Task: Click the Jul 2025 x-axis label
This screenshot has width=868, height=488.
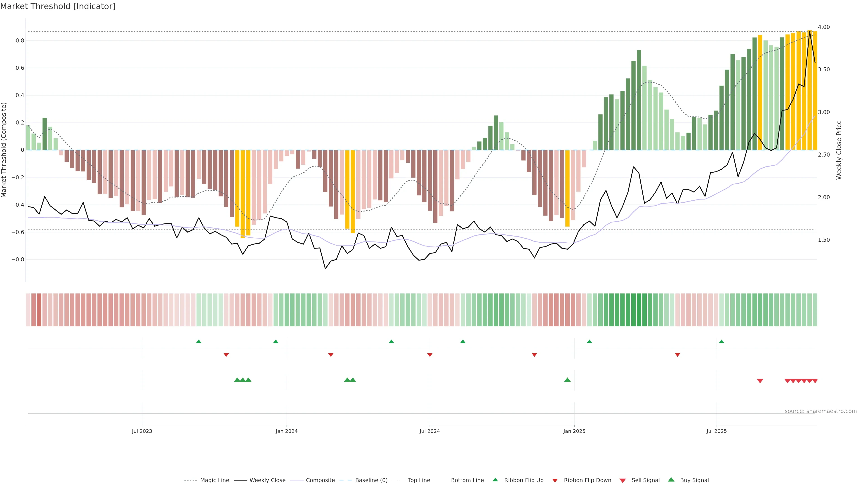Action: 716,431
